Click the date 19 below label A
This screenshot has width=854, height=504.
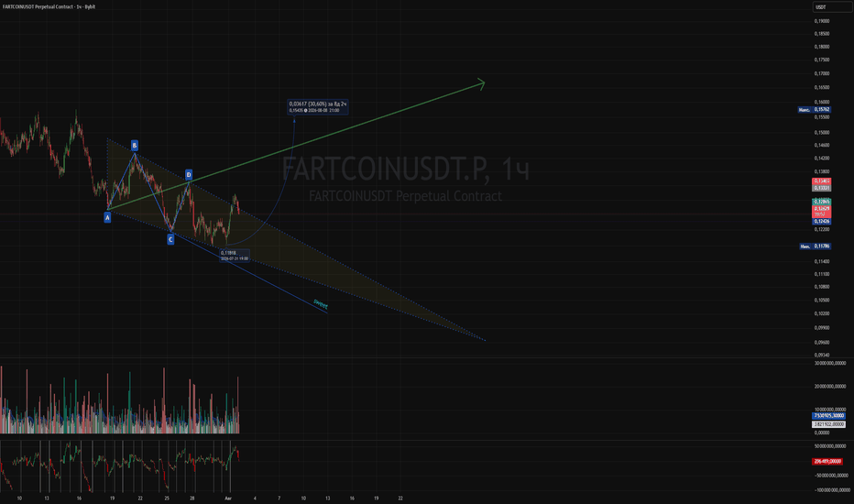pos(112,498)
